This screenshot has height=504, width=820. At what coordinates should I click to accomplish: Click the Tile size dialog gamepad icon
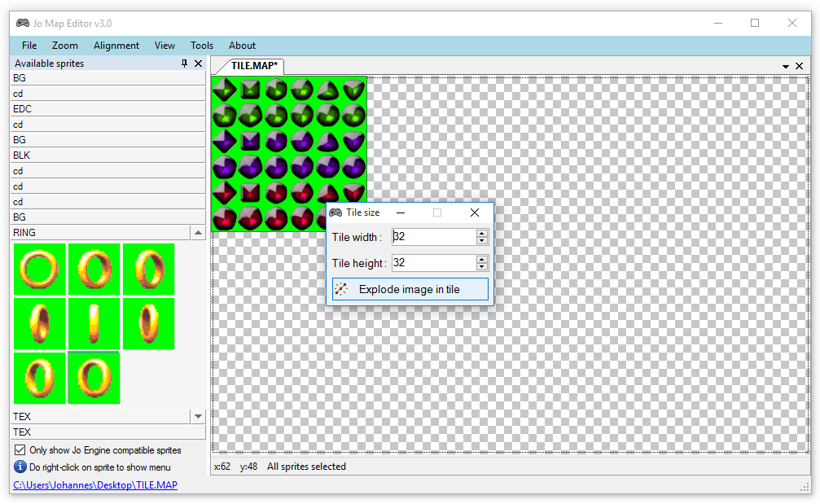[335, 213]
